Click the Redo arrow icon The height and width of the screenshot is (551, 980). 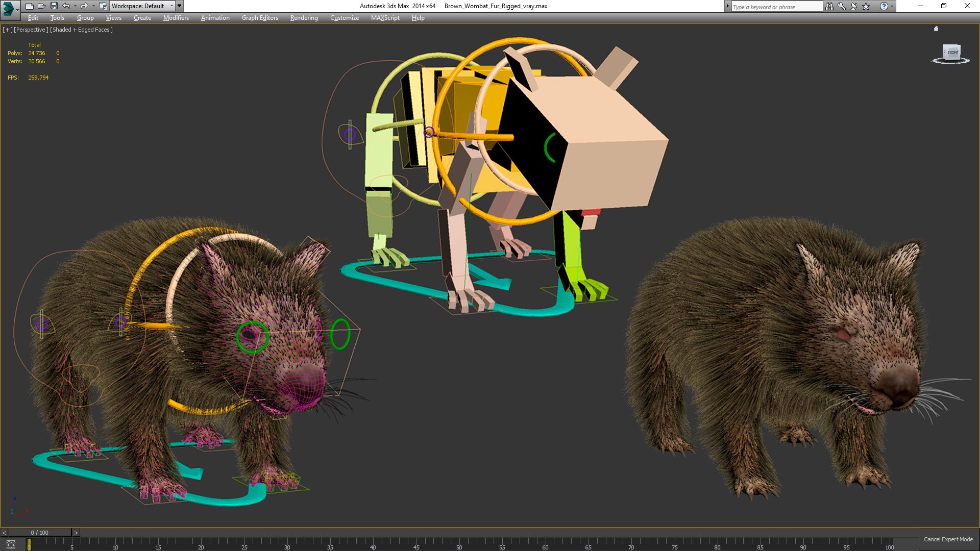click(x=84, y=6)
